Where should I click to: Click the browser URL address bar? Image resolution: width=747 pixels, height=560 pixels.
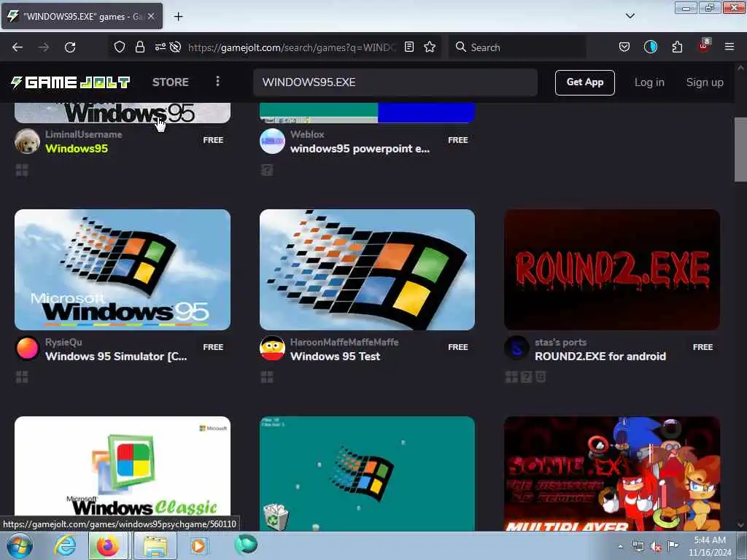pos(292,47)
